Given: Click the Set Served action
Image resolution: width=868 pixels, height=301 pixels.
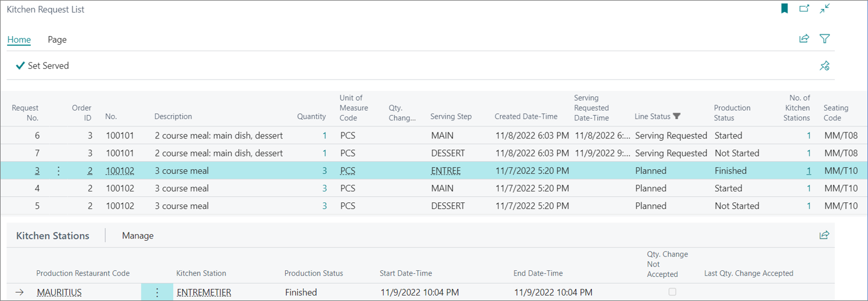Looking at the screenshot, I should click(43, 66).
